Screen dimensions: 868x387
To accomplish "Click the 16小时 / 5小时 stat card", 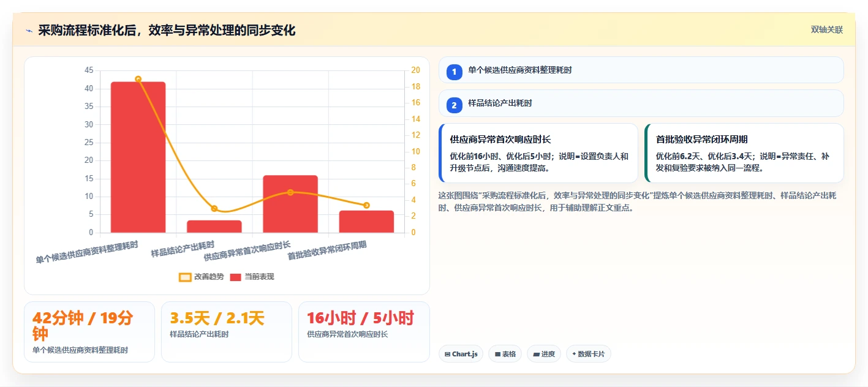I will click(x=364, y=332).
